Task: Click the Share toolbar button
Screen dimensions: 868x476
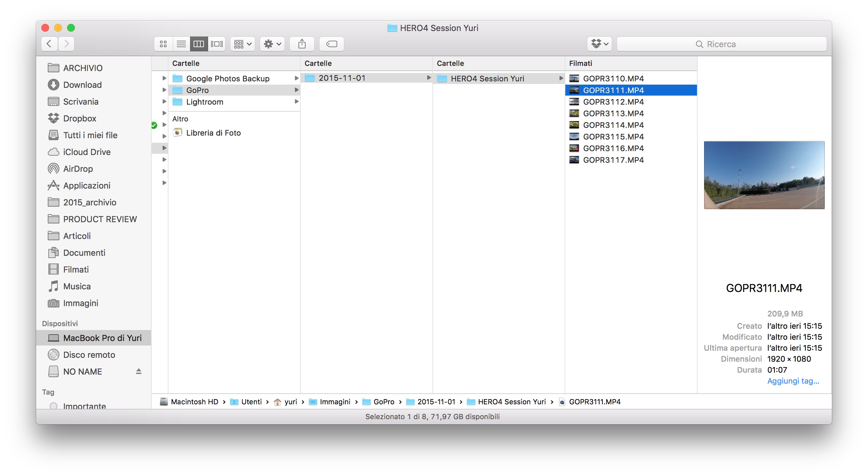Action: click(x=302, y=44)
